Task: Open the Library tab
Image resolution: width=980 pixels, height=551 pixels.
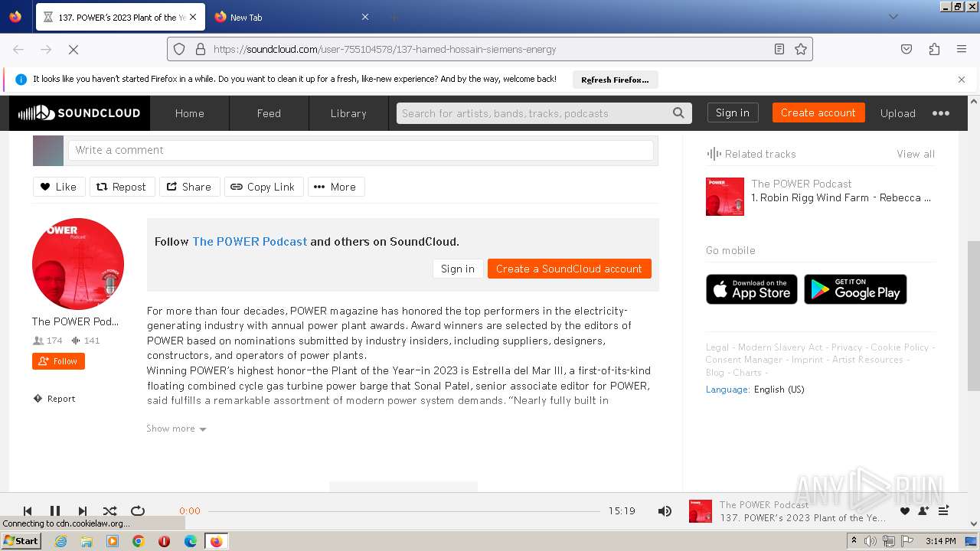Action: click(348, 113)
